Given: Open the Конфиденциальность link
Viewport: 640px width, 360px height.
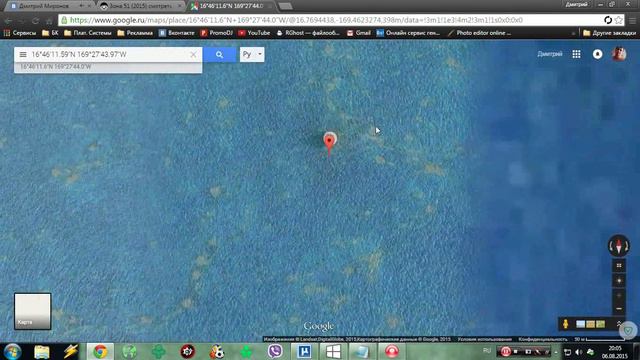Looking at the screenshot, I should coord(542,339).
